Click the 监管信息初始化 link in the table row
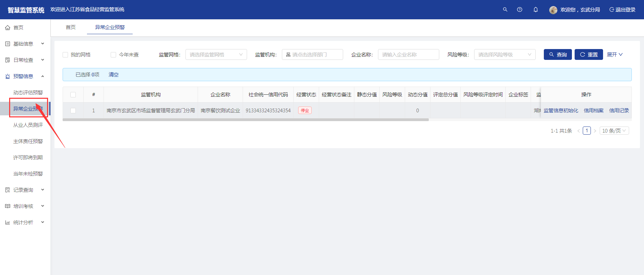 pyautogui.click(x=561, y=111)
